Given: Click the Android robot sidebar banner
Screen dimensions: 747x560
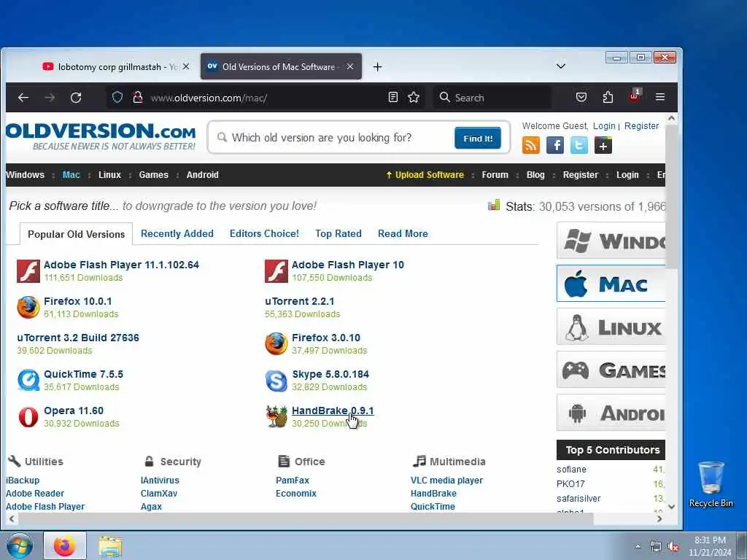Looking at the screenshot, I should [x=611, y=413].
